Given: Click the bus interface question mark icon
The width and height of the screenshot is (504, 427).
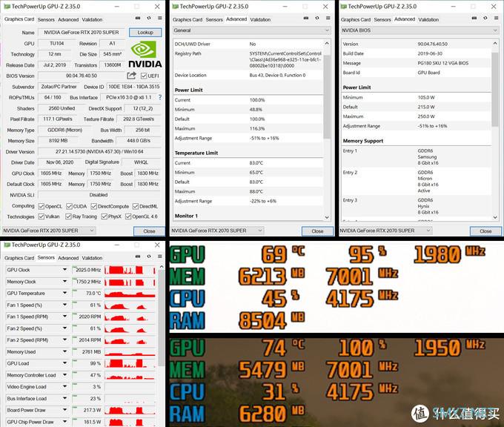Looking at the screenshot, I should [x=160, y=97].
